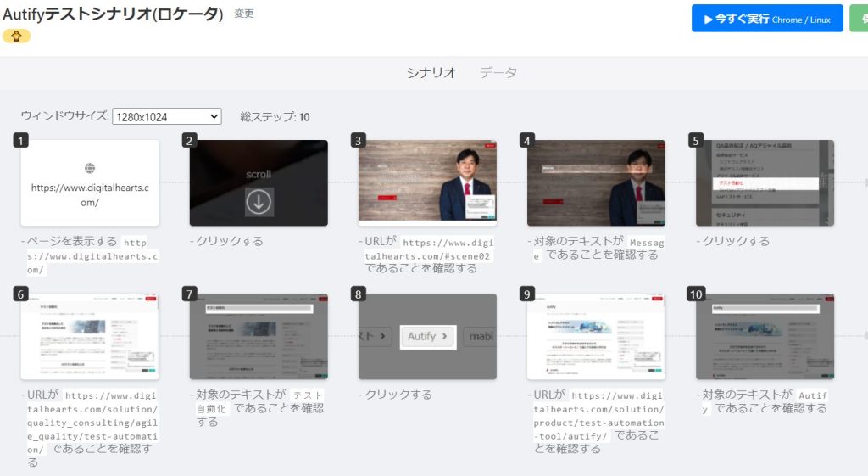Click the scroll down arrow icon in step 2
868x476 pixels.
point(259,202)
